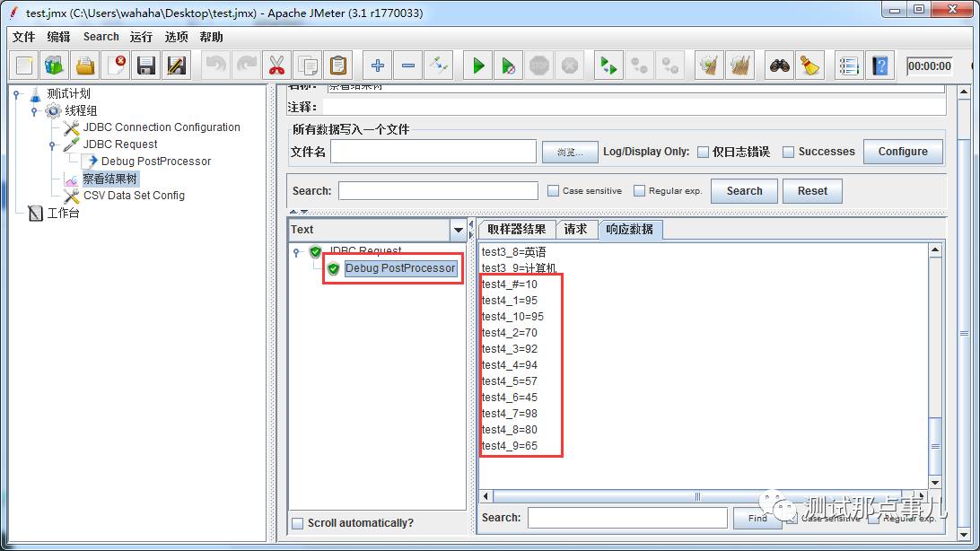The image size is (980, 551).
Task: Switch to 响应数据 tab
Action: 630,229
